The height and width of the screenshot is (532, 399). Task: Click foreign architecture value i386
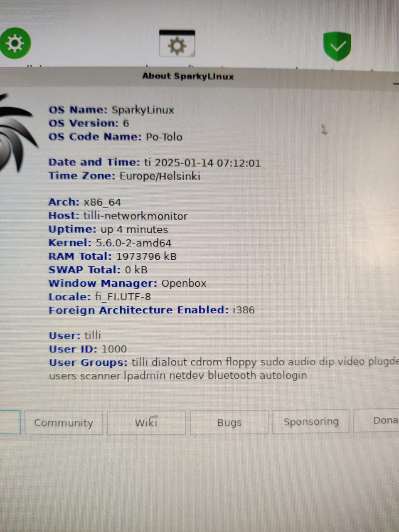(244, 310)
